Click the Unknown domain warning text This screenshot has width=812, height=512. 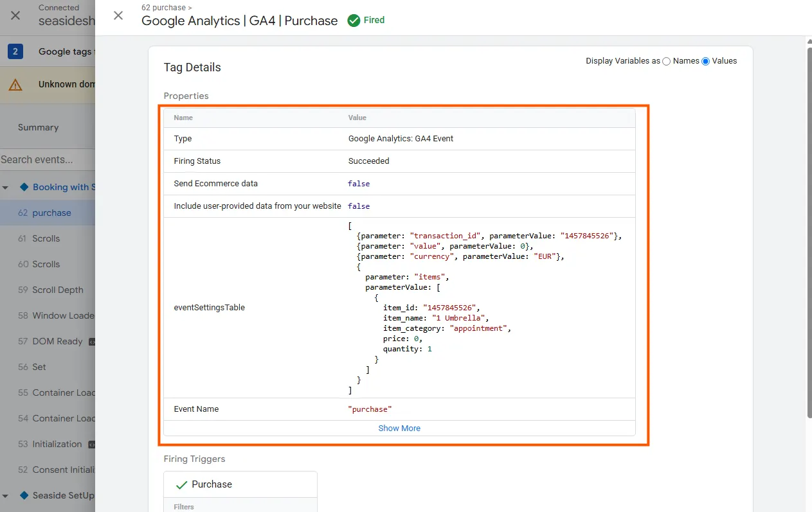click(67, 84)
